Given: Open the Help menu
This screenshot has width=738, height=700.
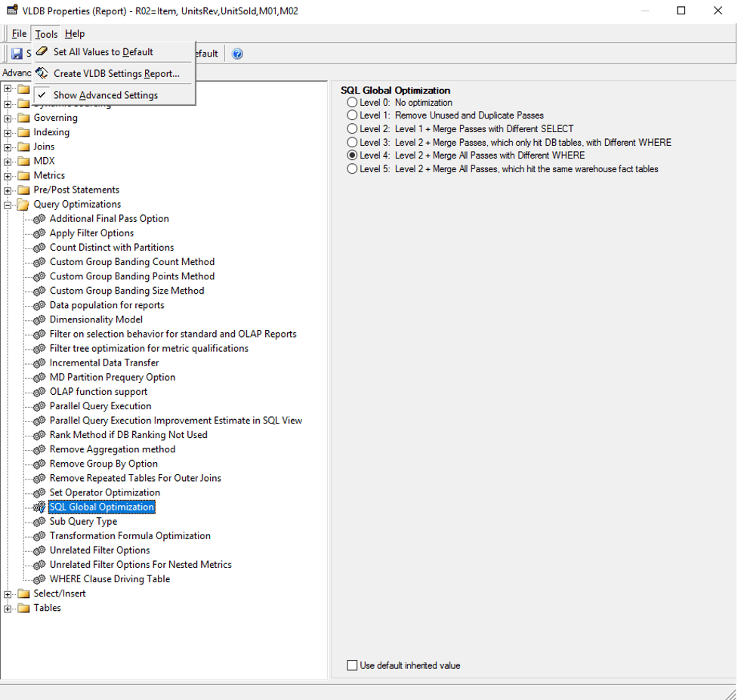Looking at the screenshot, I should click(75, 34).
